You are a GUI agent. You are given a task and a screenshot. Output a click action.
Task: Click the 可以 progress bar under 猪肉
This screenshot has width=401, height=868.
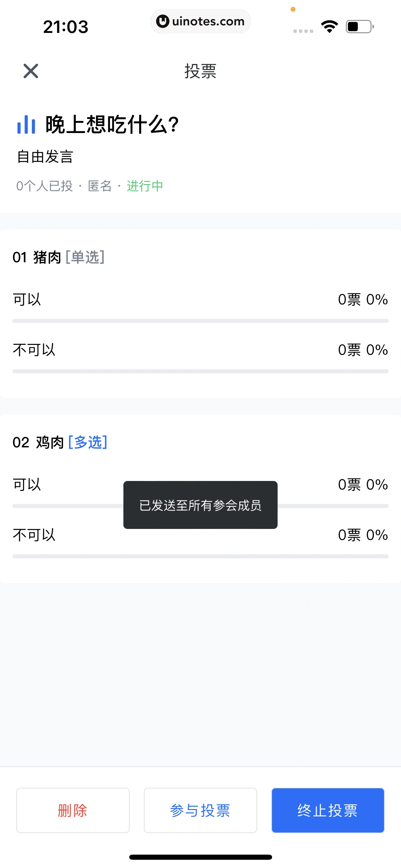[200, 321]
